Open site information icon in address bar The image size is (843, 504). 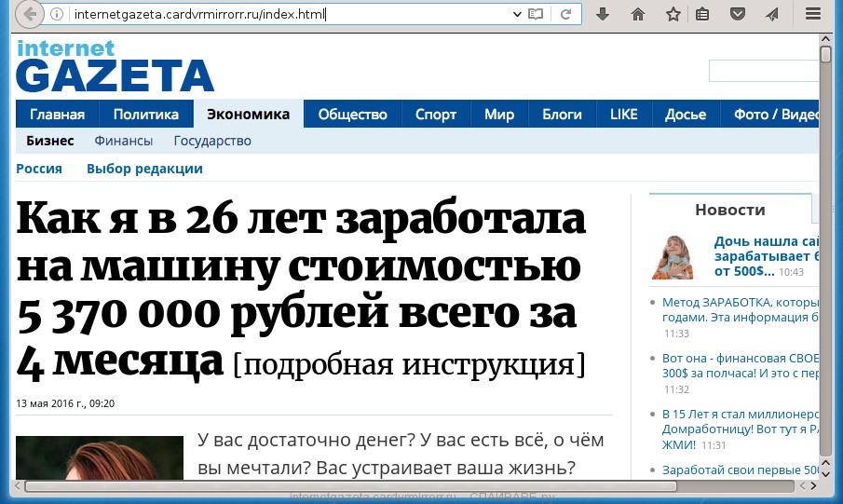(x=57, y=15)
